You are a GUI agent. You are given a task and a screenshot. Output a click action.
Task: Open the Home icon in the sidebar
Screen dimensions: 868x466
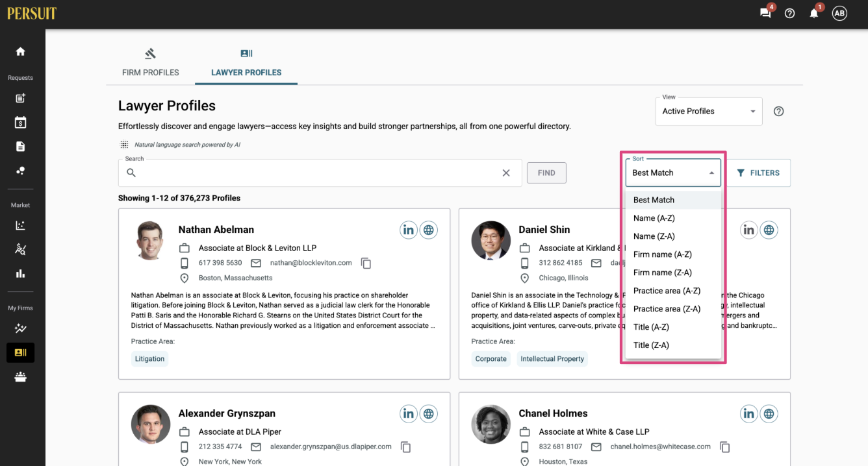click(x=20, y=51)
